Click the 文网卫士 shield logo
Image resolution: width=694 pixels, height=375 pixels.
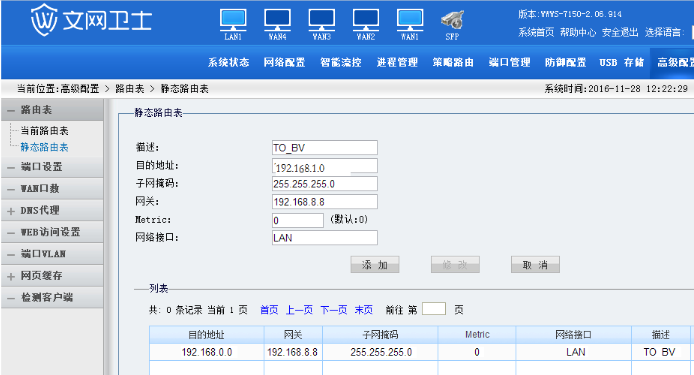click(x=44, y=19)
